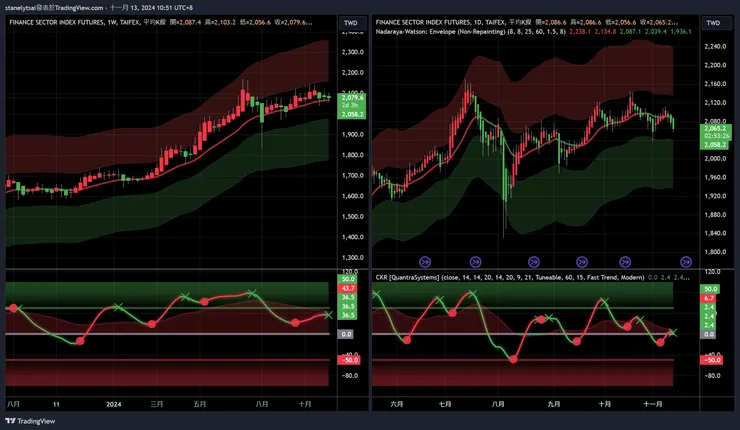Click the 五月 label on weekly time axis
Viewport: 740px width, 430px height.
tap(200, 404)
